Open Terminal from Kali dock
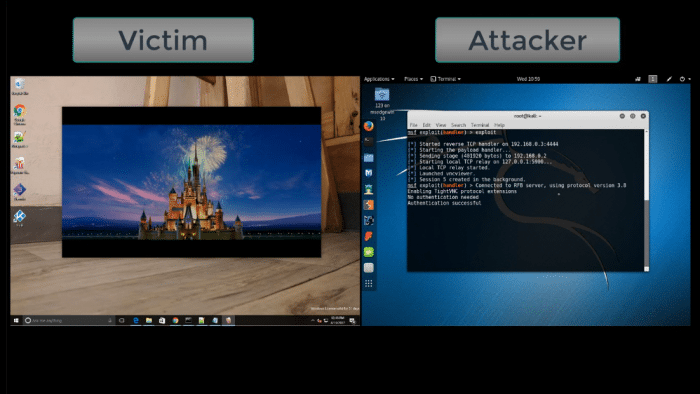 pyautogui.click(x=369, y=142)
